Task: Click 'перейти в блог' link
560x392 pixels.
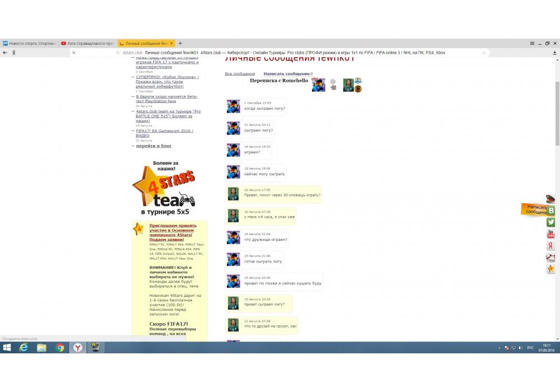Action: coord(153,146)
